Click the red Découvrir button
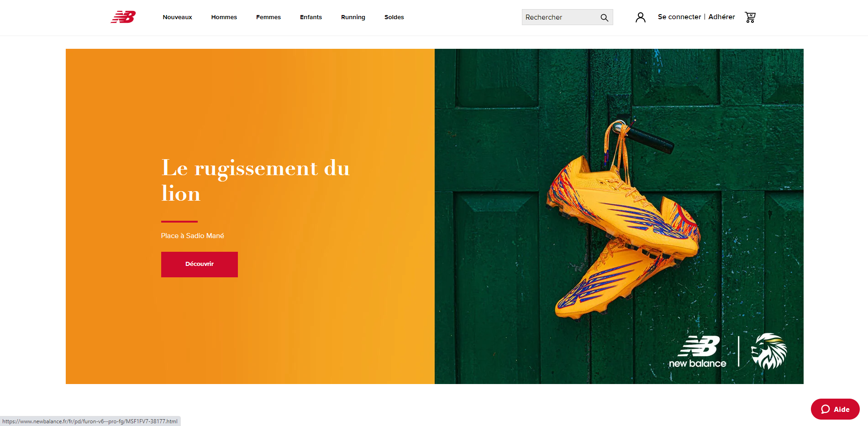Screen dimensions: 868x426 (x=200, y=265)
